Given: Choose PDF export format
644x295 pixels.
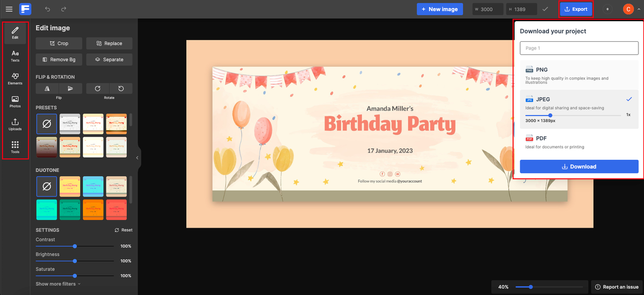Looking at the screenshot, I should 579,142.
